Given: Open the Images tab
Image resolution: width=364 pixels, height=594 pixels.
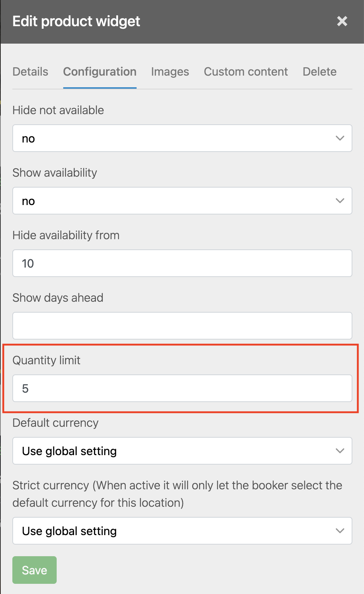Looking at the screenshot, I should pos(170,72).
